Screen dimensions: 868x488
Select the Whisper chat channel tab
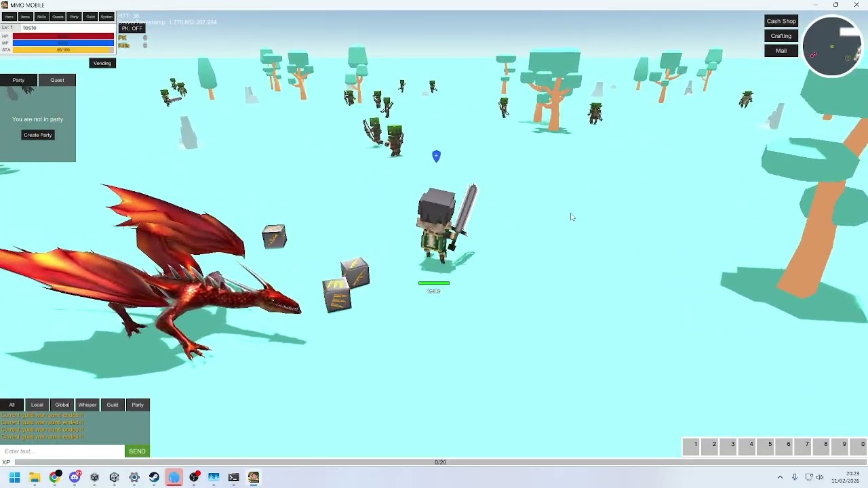[x=87, y=405]
